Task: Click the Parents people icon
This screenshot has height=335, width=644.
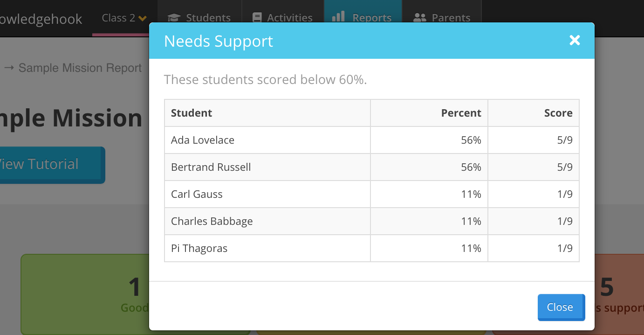Action: coord(420,18)
